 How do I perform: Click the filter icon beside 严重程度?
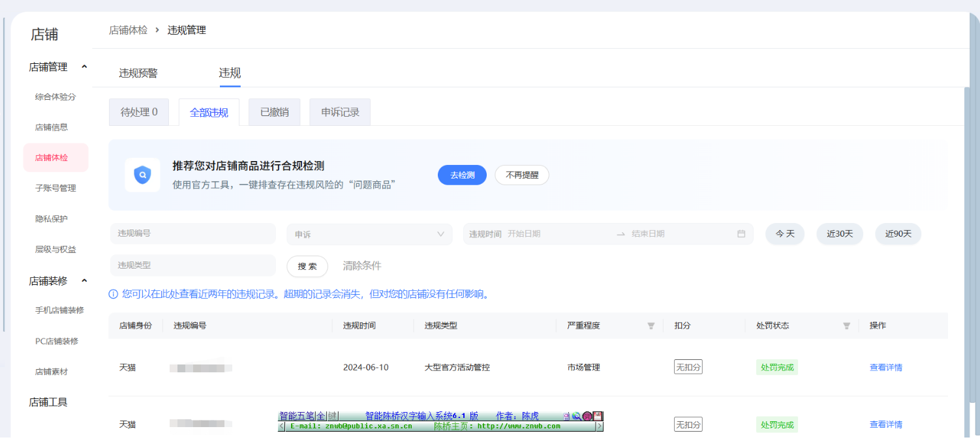click(651, 326)
